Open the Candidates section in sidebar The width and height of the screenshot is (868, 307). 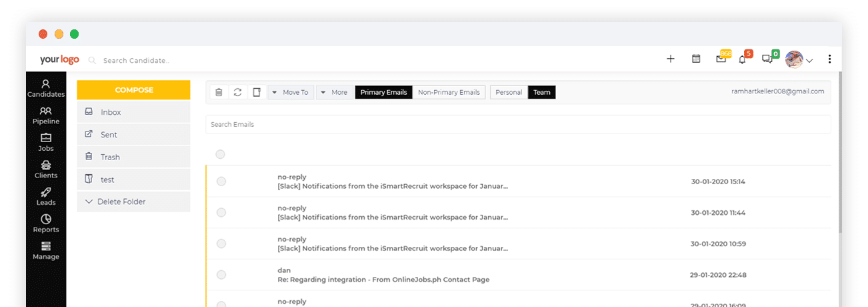point(45,89)
